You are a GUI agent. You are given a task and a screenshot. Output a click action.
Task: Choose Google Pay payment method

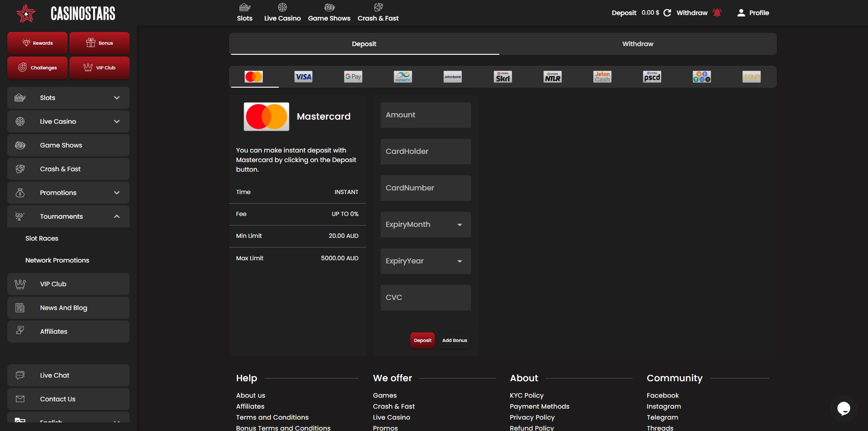click(353, 77)
